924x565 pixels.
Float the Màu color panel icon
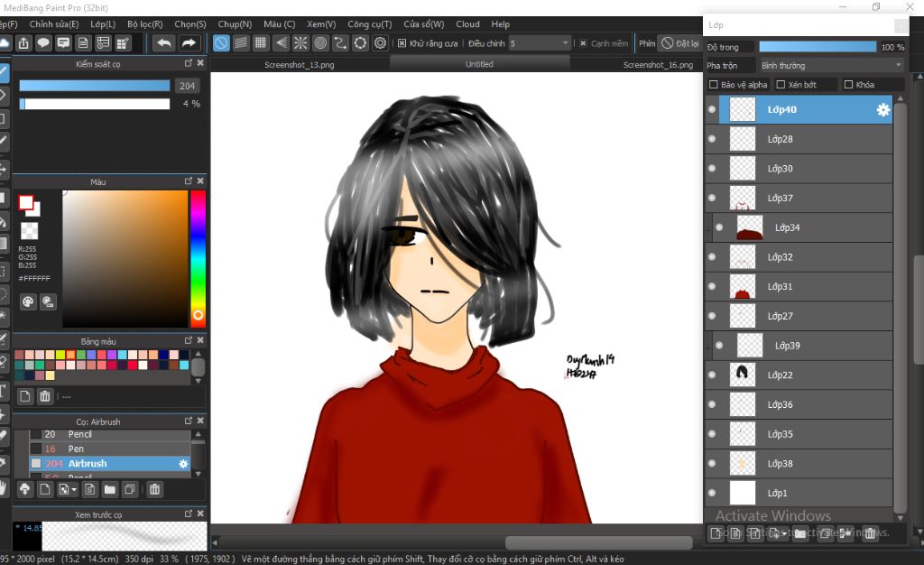coord(188,181)
